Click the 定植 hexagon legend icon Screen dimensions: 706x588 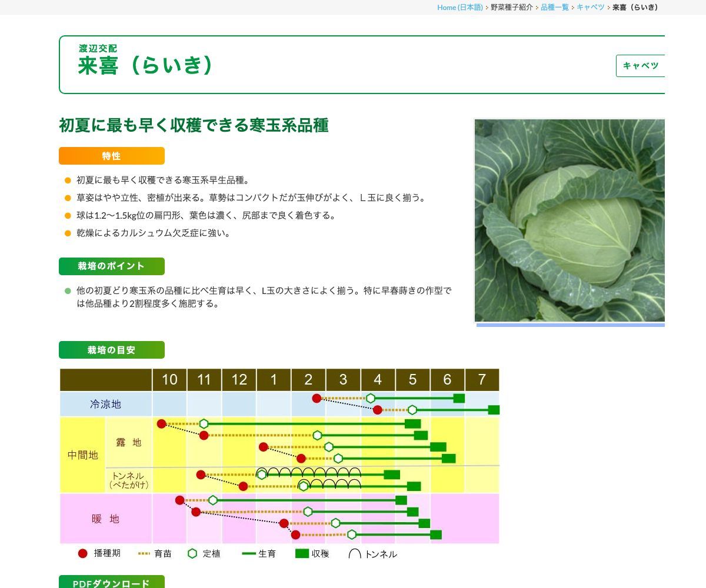[192, 553]
